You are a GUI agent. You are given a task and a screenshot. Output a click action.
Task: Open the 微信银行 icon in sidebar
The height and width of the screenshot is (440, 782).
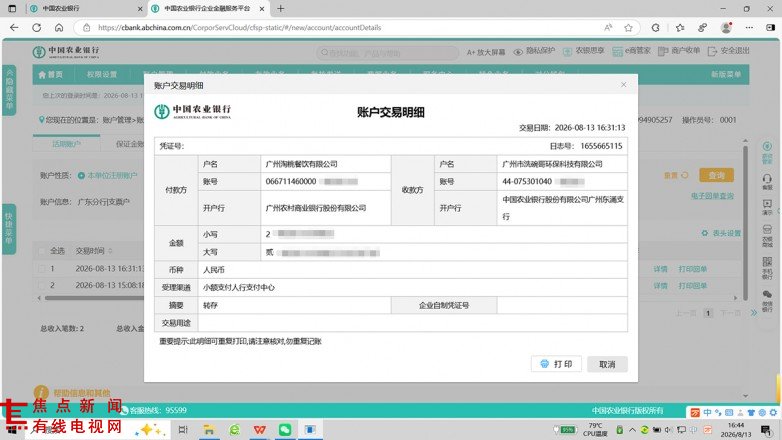click(767, 301)
